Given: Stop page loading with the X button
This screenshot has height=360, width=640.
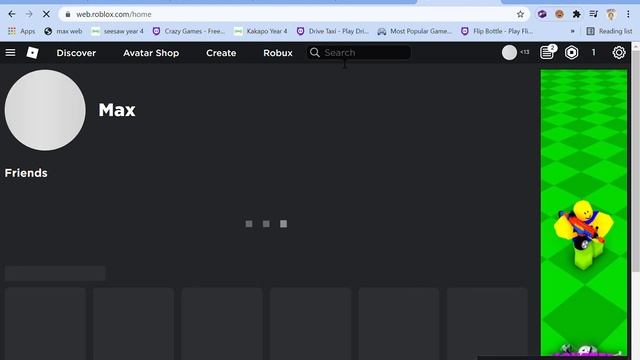Looking at the screenshot, I should [x=46, y=14].
